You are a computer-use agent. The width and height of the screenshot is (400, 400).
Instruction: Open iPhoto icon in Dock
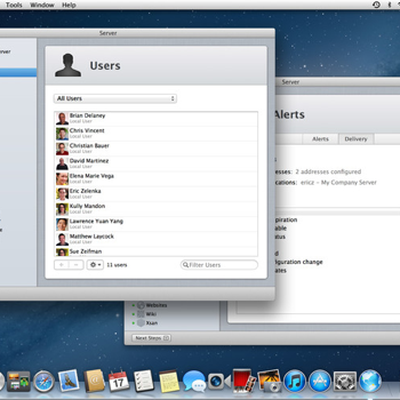269,380
